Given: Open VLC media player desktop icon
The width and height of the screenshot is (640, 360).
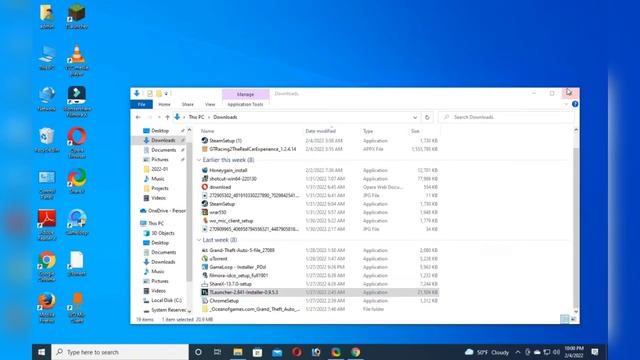Looking at the screenshot, I should click(77, 60).
